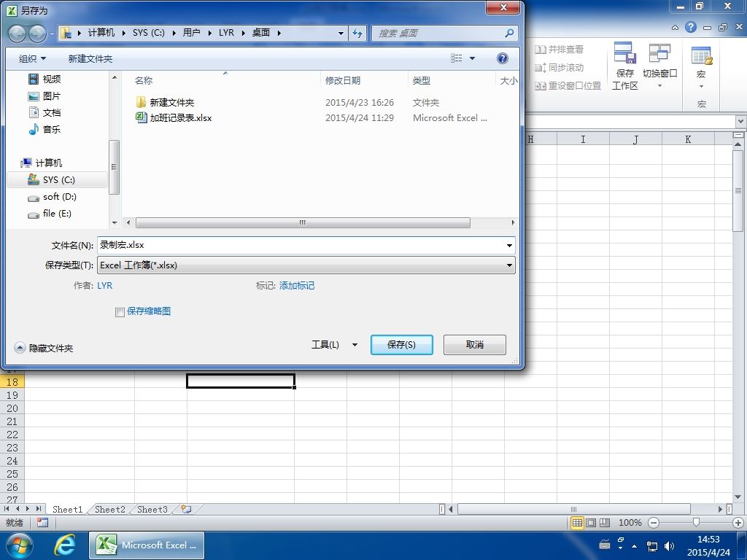
Task: Click 新建文件夹 toolbar button
Action: [x=90, y=58]
